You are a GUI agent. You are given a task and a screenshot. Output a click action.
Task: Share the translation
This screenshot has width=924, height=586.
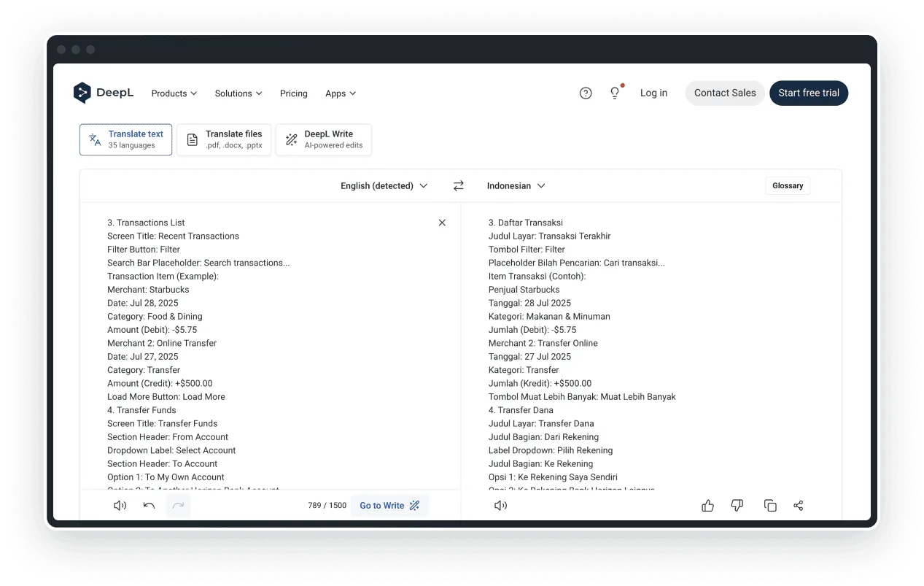799,505
